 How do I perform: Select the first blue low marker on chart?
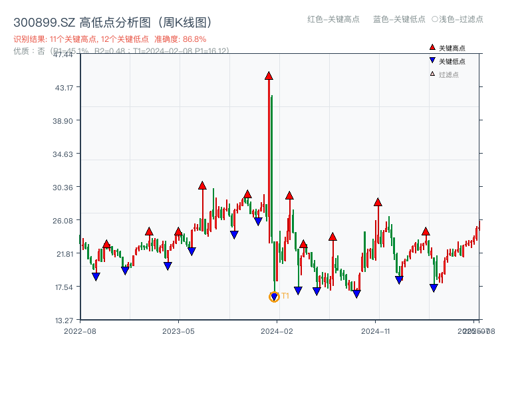pos(96,277)
